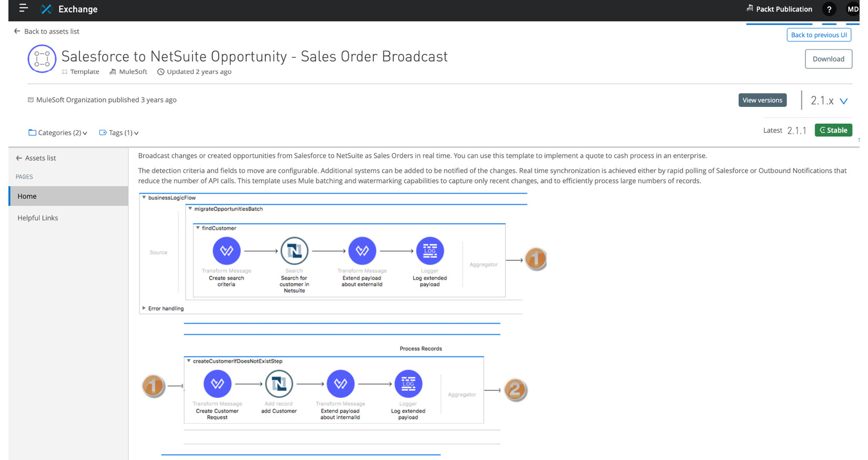Screen dimensions: 868x460
Task: Click the Aggregator label in createCustomerIfDoesNotExistStep
Action: 462,395
